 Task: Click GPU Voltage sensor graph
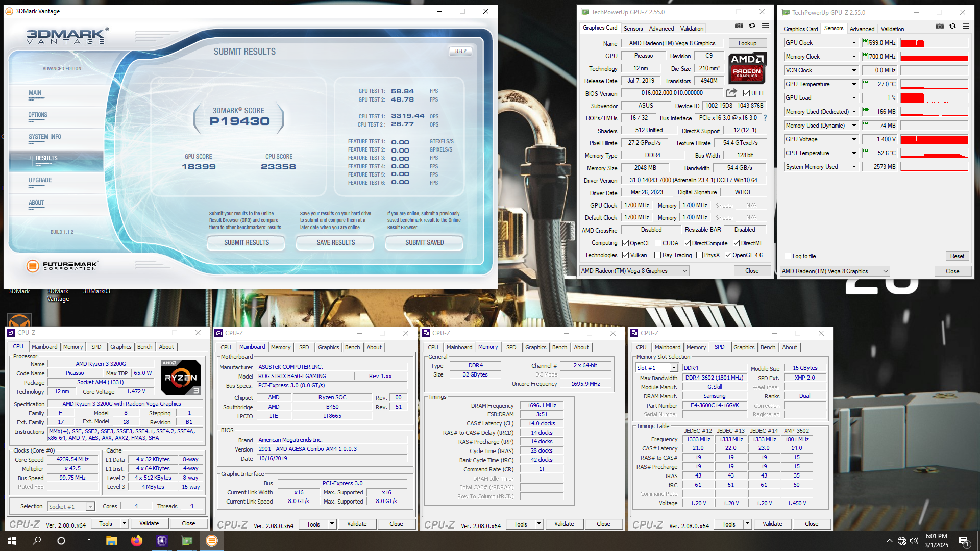(935, 139)
